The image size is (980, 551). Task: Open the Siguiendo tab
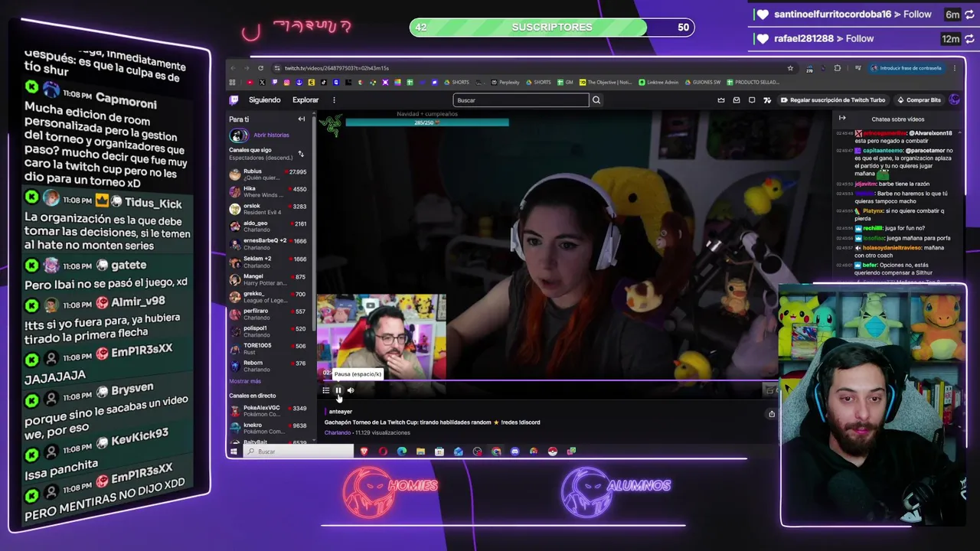click(265, 100)
